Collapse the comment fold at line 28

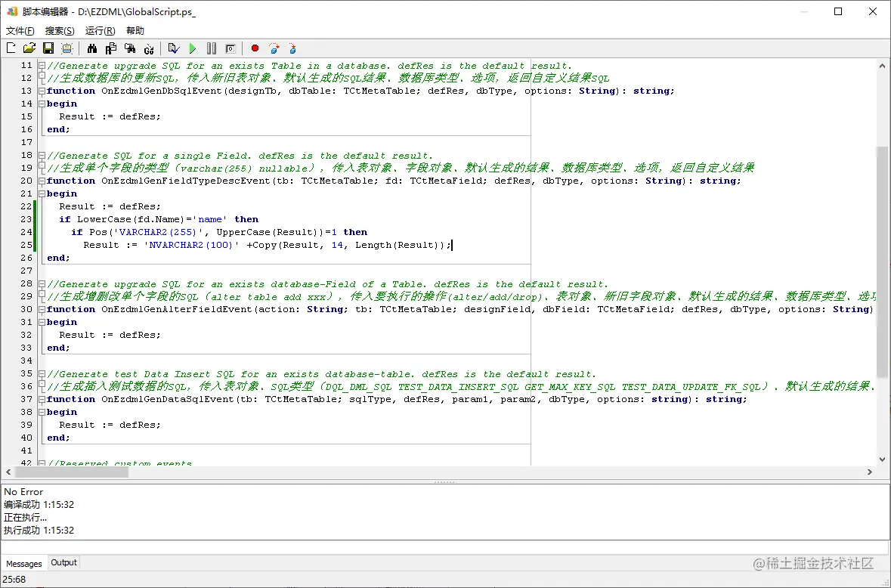pyautogui.click(x=42, y=283)
